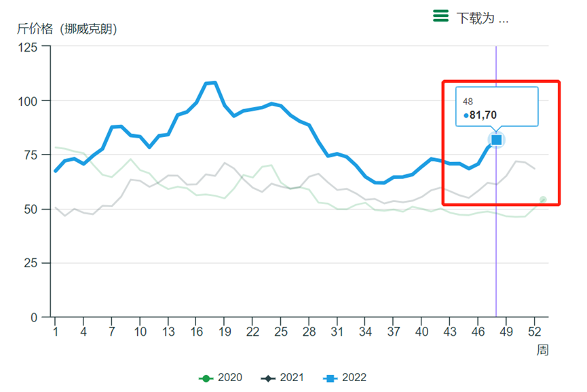
Task: Click the x-axis week label 16
Action: click(196, 332)
